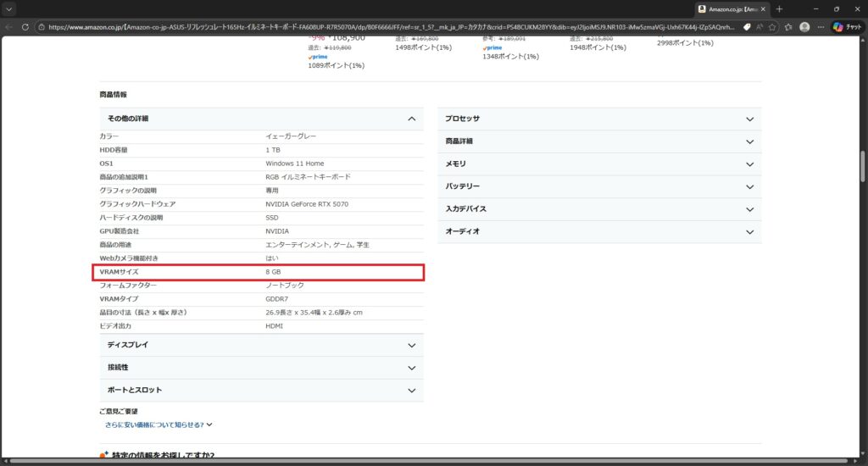Expand the ディスプレイ section

(x=412, y=345)
